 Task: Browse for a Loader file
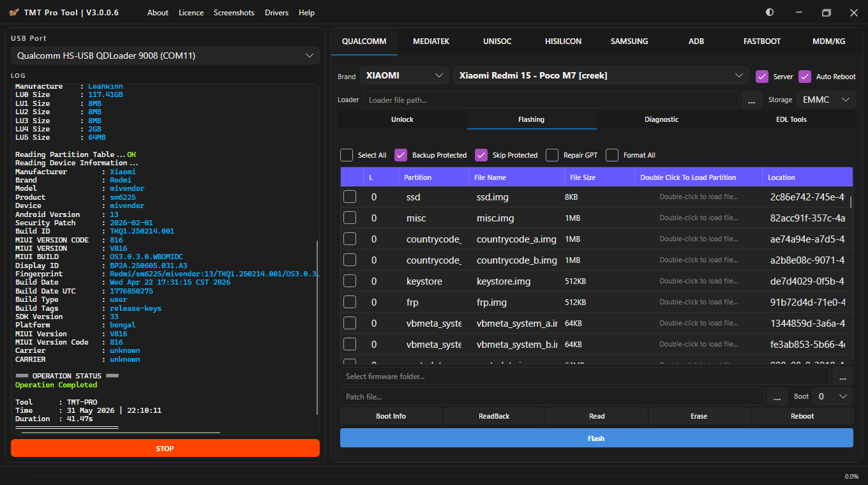tap(751, 100)
